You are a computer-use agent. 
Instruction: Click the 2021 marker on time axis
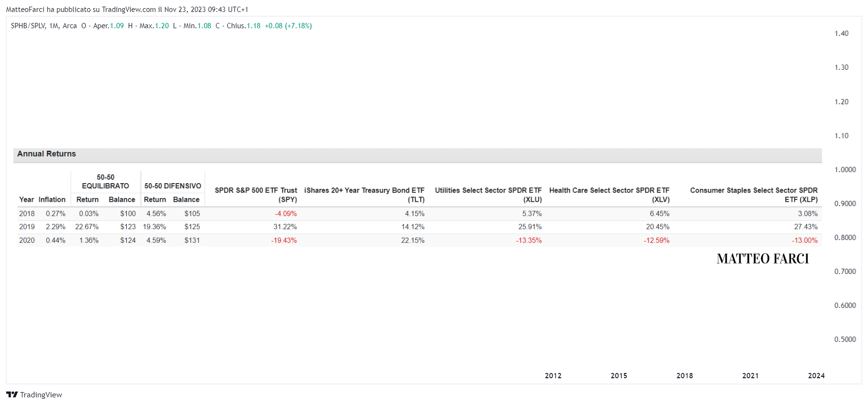[750, 376]
